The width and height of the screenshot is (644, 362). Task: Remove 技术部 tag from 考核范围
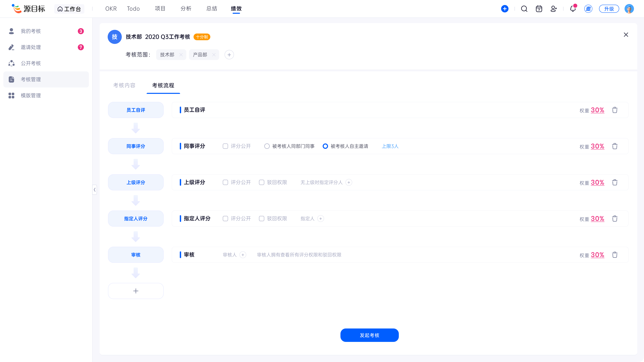[181, 55]
